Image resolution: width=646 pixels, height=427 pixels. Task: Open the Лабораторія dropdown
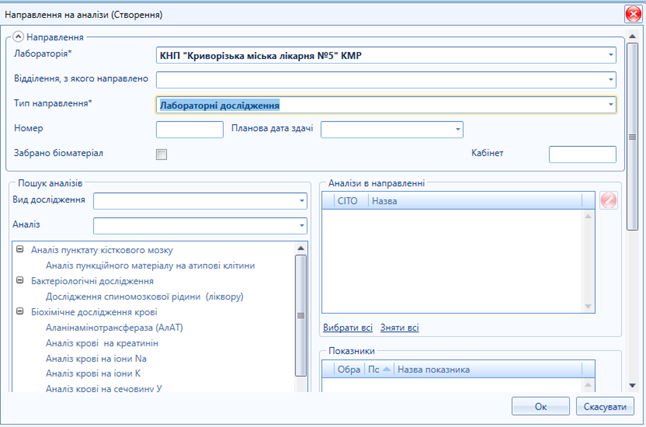[611, 55]
